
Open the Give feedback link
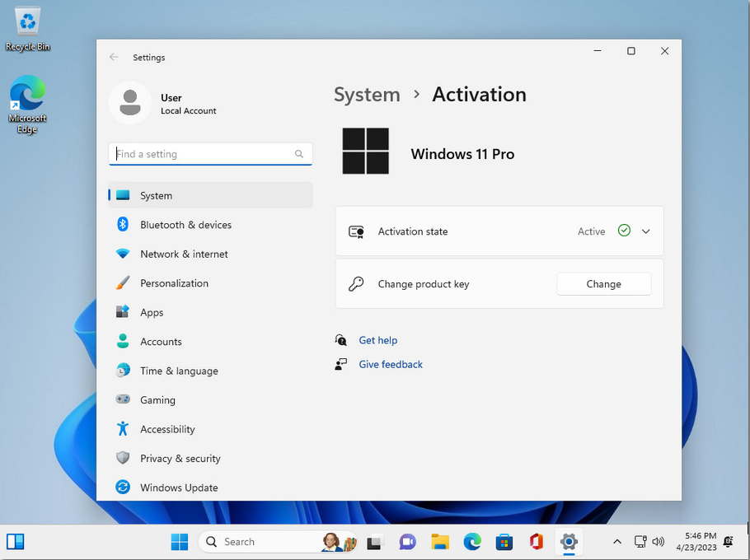point(391,364)
